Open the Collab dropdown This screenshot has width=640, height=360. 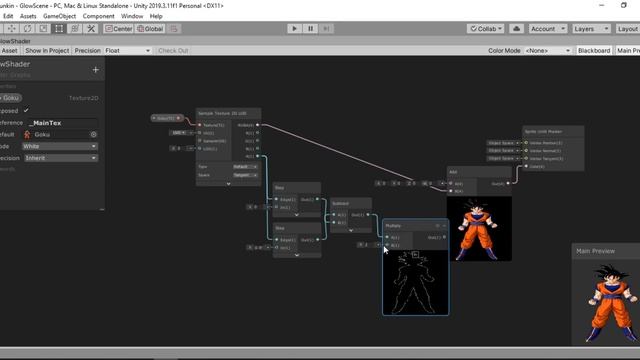(485, 29)
